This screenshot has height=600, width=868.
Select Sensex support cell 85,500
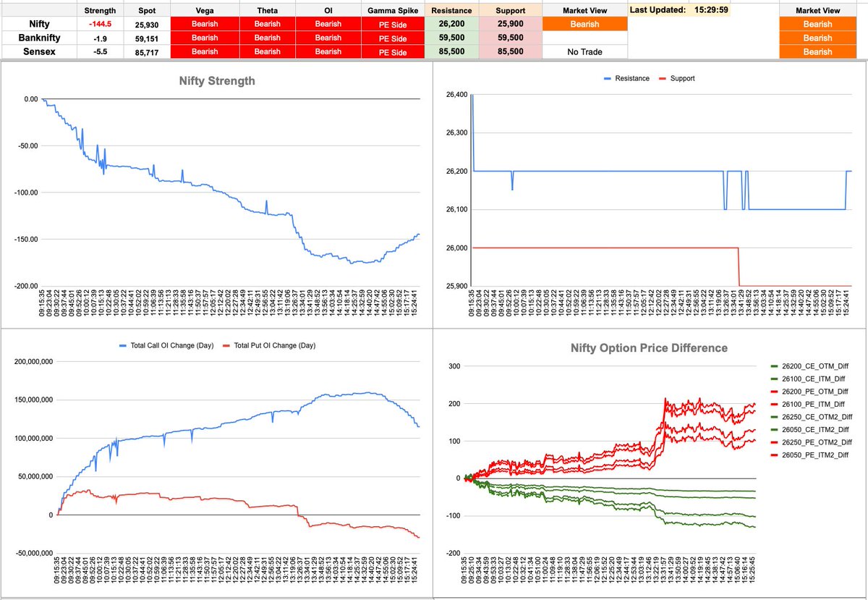510,51
